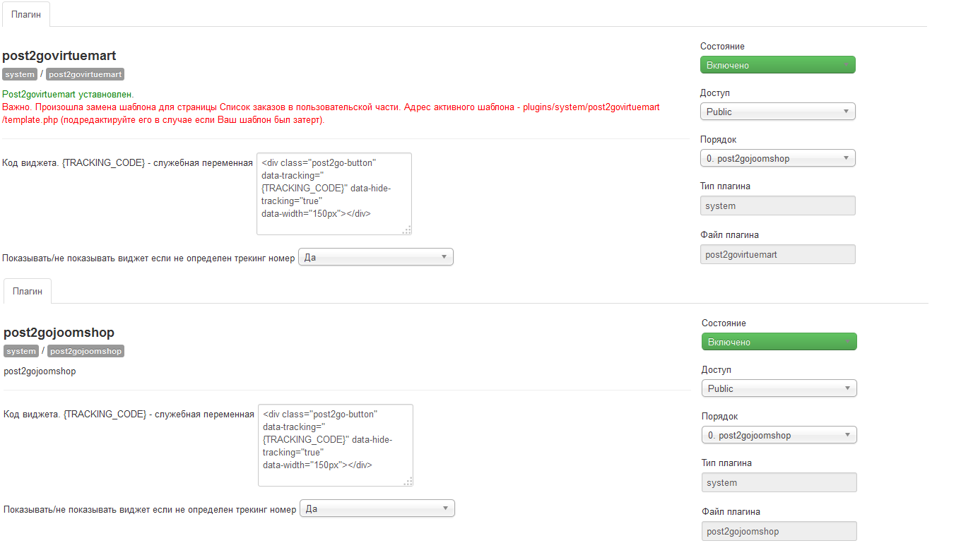Click green text 'Post2govirtuemart уставновлен.'
961x560 pixels.
coord(68,94)
